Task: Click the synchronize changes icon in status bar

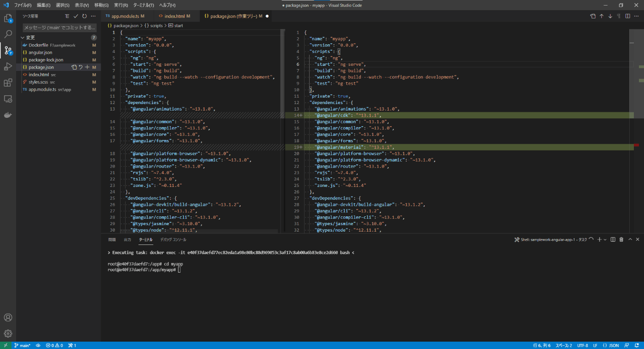Action: 38,345
